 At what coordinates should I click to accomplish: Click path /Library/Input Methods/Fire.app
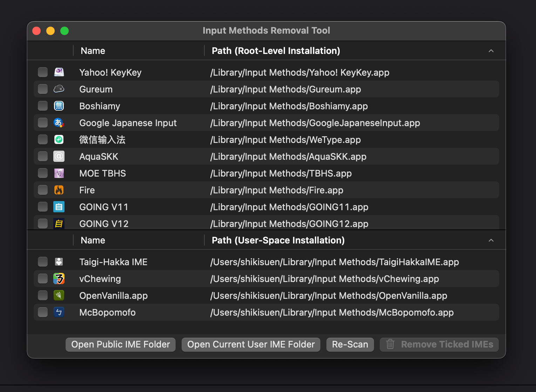[x=277, y=190]
